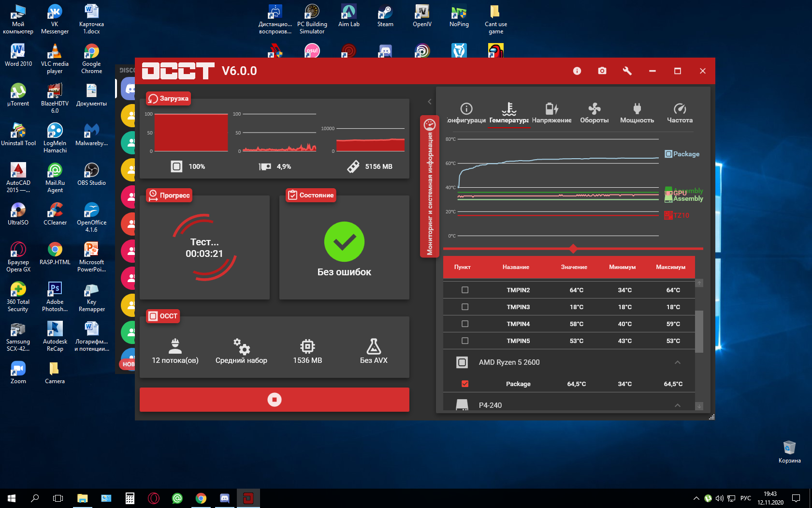
Task: Enable the TMPIN3 checkbox
Action: [x=465, y=307]
